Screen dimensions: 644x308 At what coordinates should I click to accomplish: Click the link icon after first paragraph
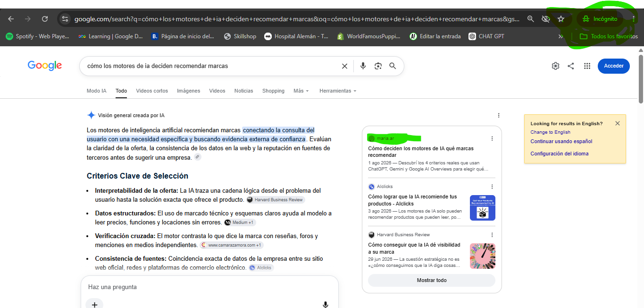tap(198, 157)
